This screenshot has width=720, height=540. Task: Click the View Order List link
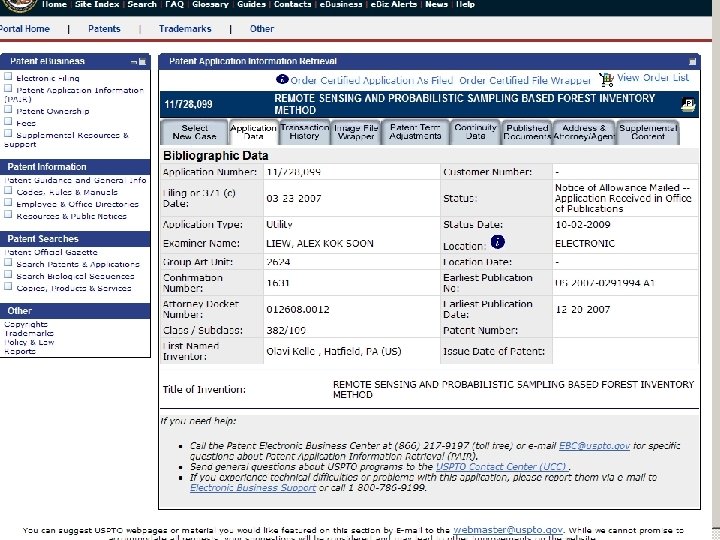click(653, 78)
